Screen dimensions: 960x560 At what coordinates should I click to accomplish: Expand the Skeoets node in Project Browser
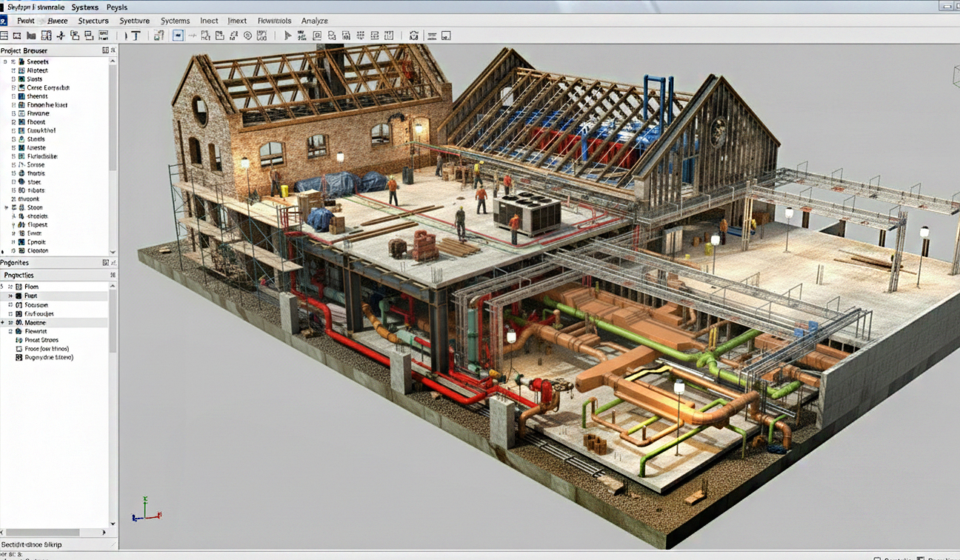(4, 61)
